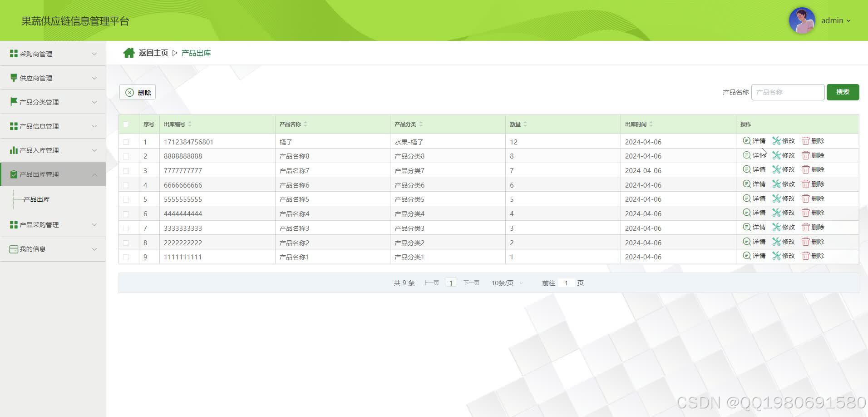Screen dimensions: 868x417
Task: Collapse the 产品出库管理 chevron
Action: point(94,174)
